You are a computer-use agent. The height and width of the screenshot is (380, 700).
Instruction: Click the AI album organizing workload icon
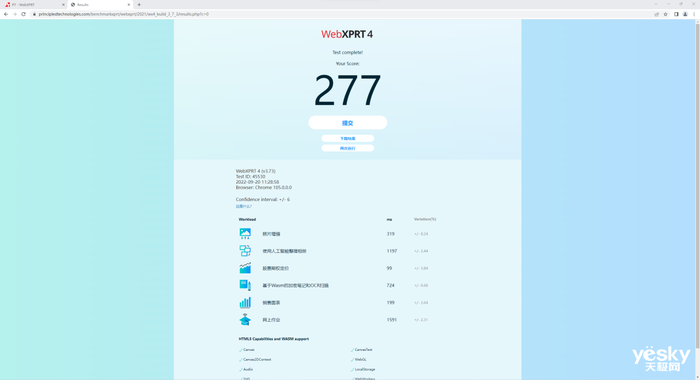pyautogui.click(x=245, y=251)
